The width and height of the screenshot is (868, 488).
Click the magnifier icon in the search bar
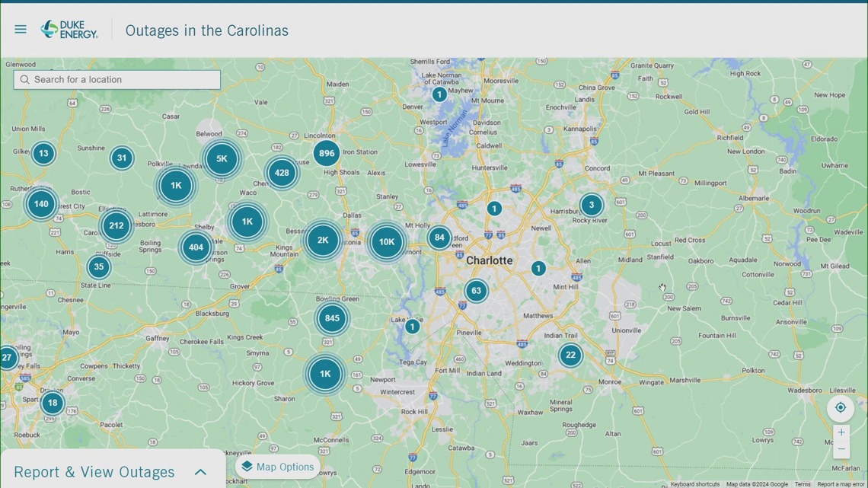(x=24, y=79)
